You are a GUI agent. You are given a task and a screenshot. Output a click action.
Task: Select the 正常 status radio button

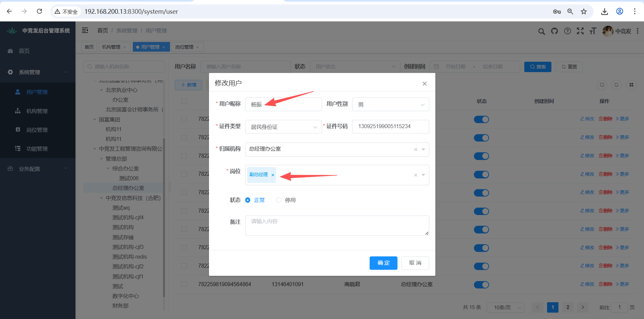248,200
